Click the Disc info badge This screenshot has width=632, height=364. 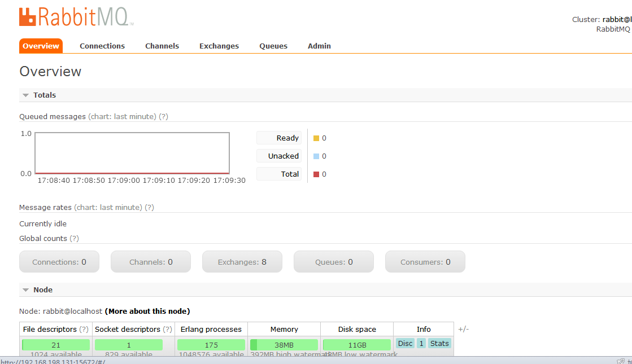click(405, 344)
